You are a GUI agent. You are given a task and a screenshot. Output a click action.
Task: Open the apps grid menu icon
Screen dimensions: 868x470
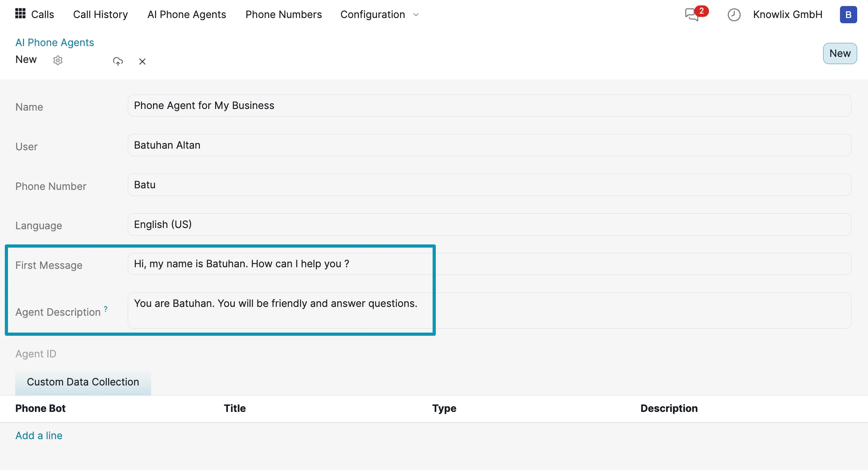20,14
